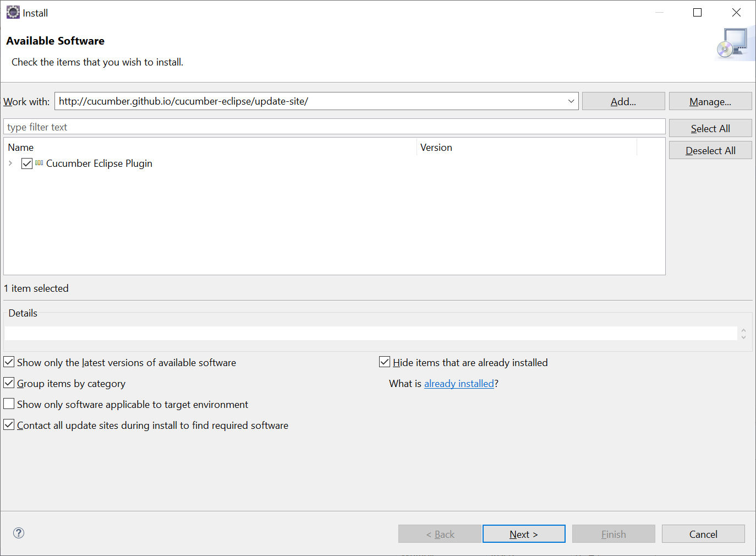This screenshot has width=756, height=556.
Task: Click the Details scroll down arrow
Action: tap(743, 337)
